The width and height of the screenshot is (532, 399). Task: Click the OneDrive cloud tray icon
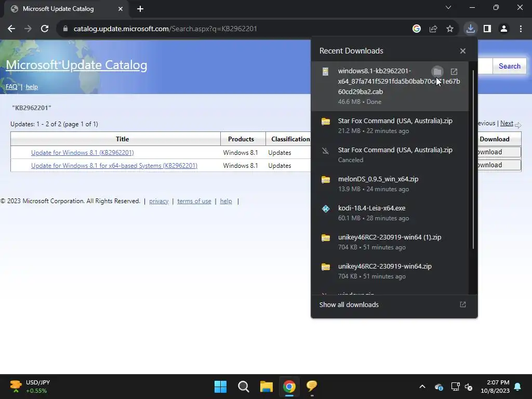(438, 387)
